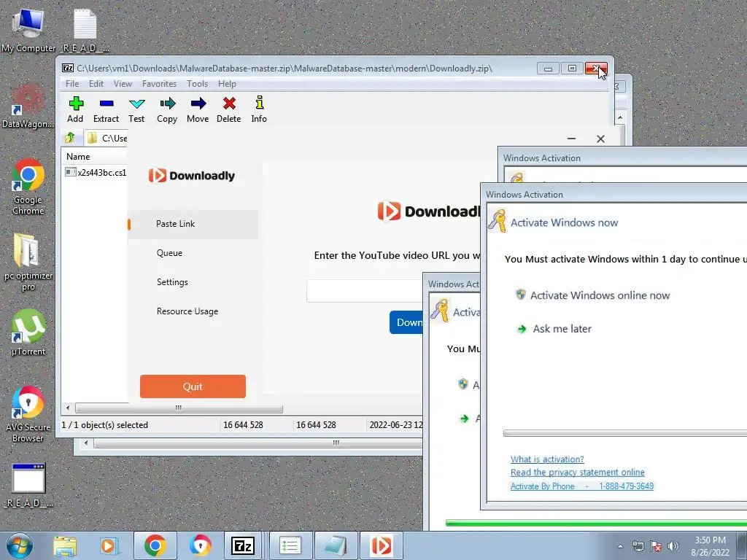
Task: Select Paste Link in Downloadly sidebar
Action: [193, 224]
